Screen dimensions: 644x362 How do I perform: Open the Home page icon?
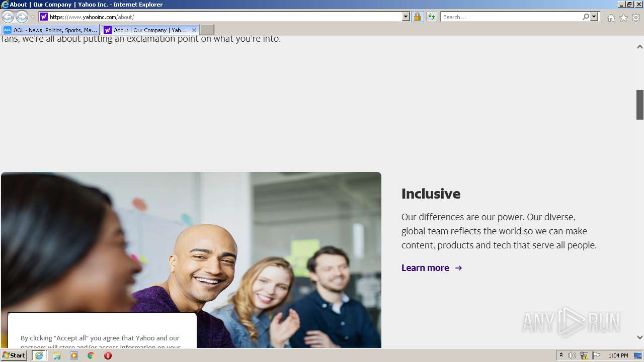pos(611,18)
